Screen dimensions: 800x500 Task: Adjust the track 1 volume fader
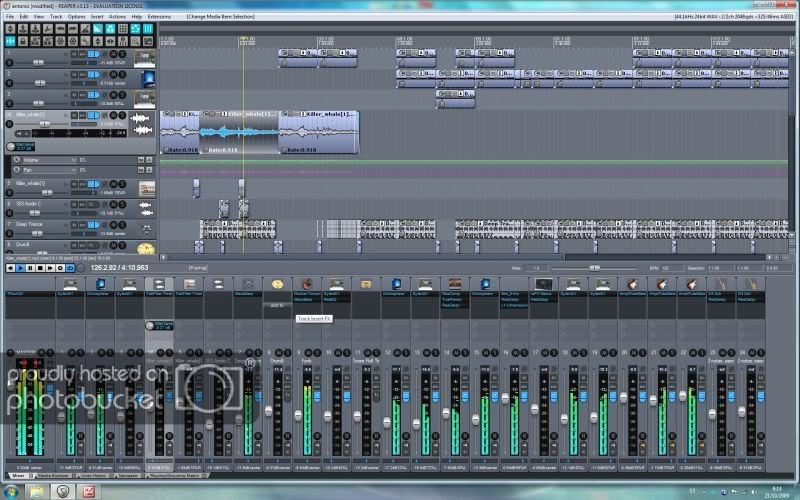coord(38,63)
